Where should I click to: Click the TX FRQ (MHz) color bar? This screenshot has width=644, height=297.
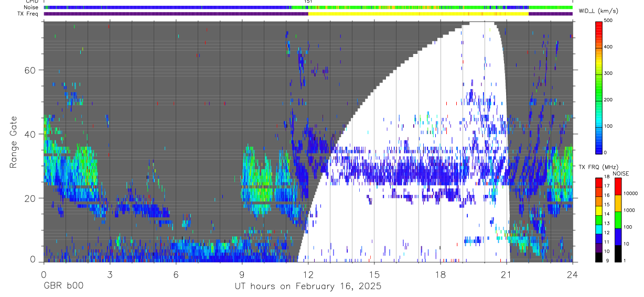(599, 219)
